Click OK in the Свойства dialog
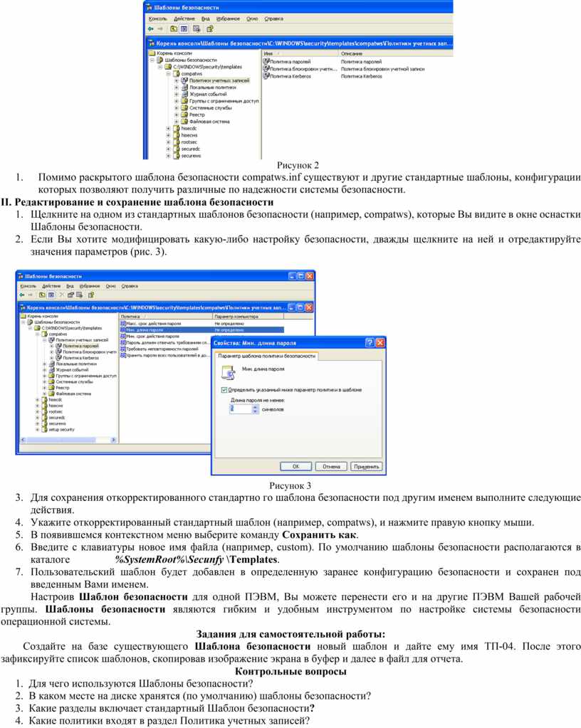The image size is (581, 728). point(296,467)
